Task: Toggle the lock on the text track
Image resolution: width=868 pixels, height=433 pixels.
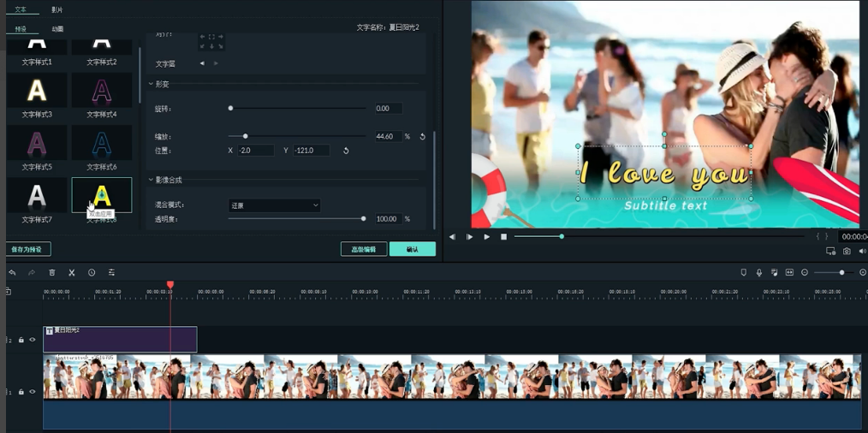Action: pos(21,340)
